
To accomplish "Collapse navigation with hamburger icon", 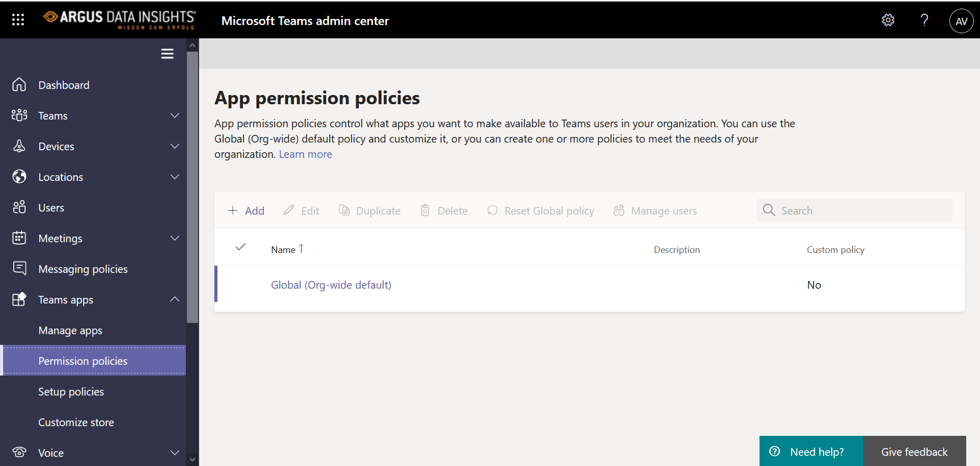I will [x=167, y=54].
